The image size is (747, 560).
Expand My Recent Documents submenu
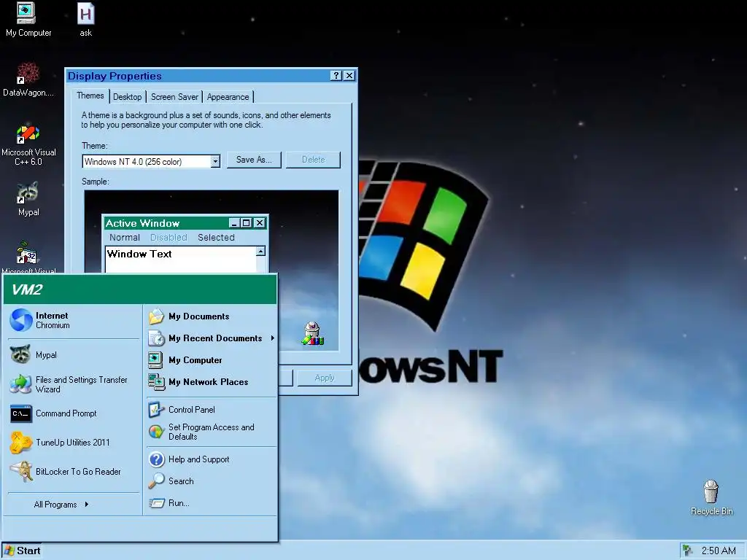pyautogui.click(x=212, y=338)
